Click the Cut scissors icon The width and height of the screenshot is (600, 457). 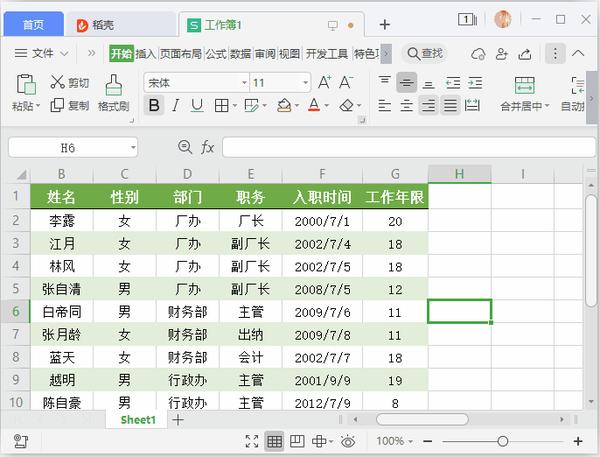[x=57, y=82]
